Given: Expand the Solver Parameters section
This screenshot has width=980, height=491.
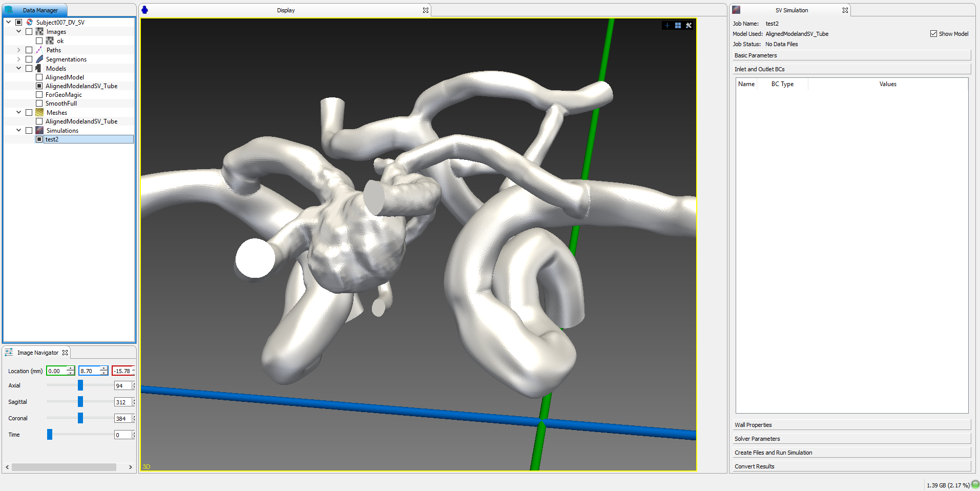Looking at the screenshot, I should (x=851, y=439).
